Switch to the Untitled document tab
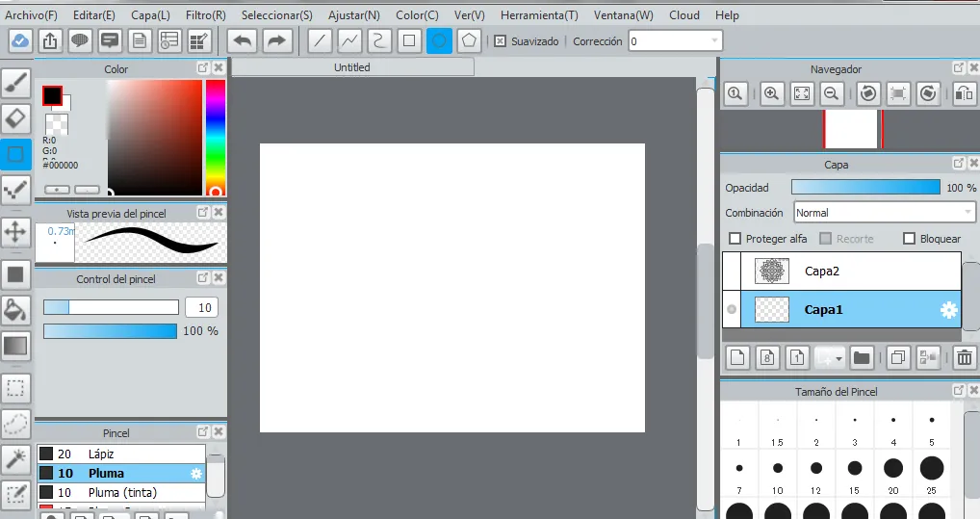The width and height of the screenshot is (980, 519). pyautogui.click(x=352, y=67)
